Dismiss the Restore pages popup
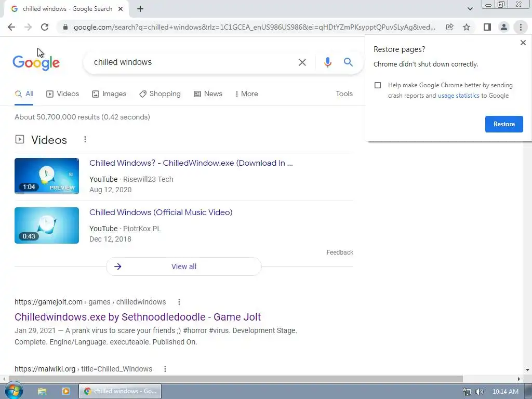The image size is (532, 399). coord(523,43)
